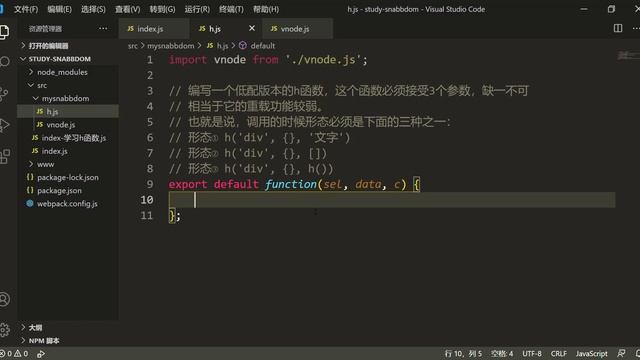Expand the 大纲 outline section
The width and height of the screenshot is (640, 360).
tap(23, 327)
